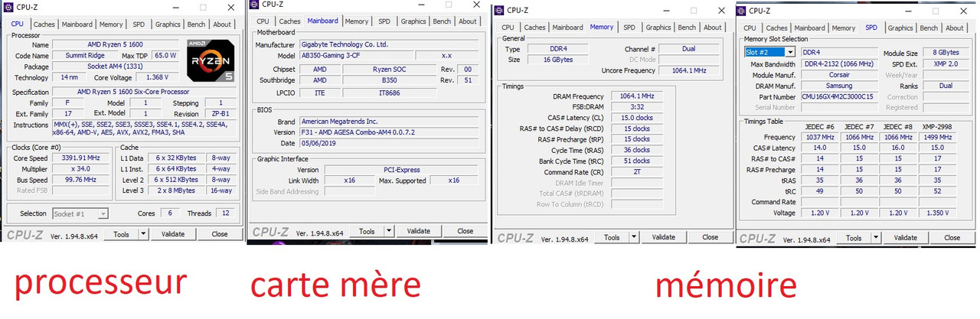The height and width of the screenshot is (319, 980).
Task: Open About tab in Mainboard window
Action: click(468, 21)
